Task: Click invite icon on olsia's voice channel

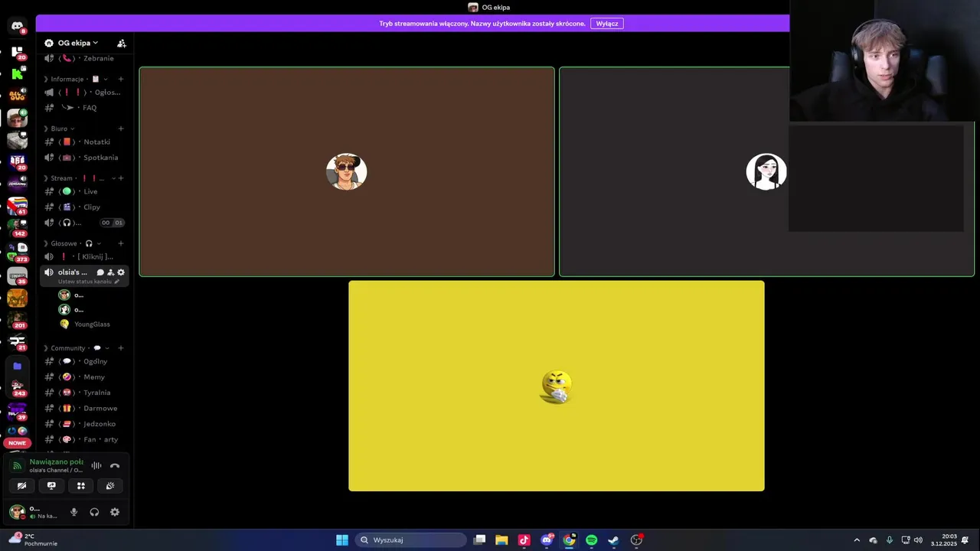Action: 110,272
